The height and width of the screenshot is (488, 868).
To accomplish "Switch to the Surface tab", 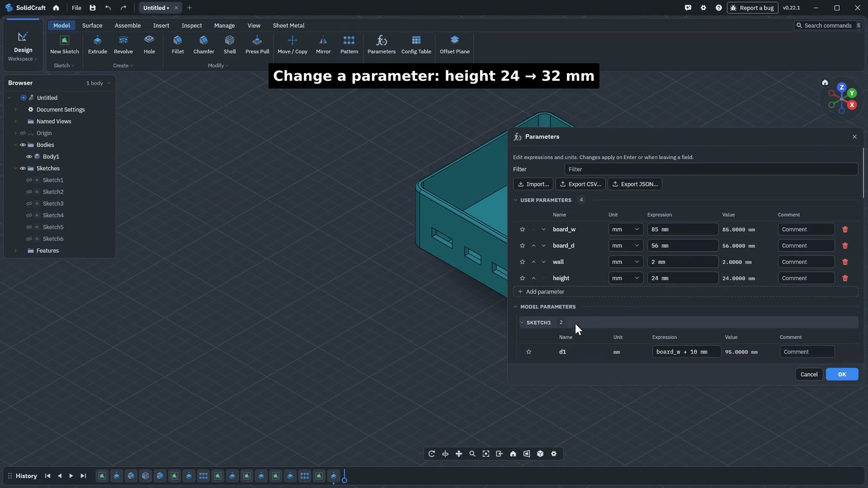I will (x=92, y=25).
